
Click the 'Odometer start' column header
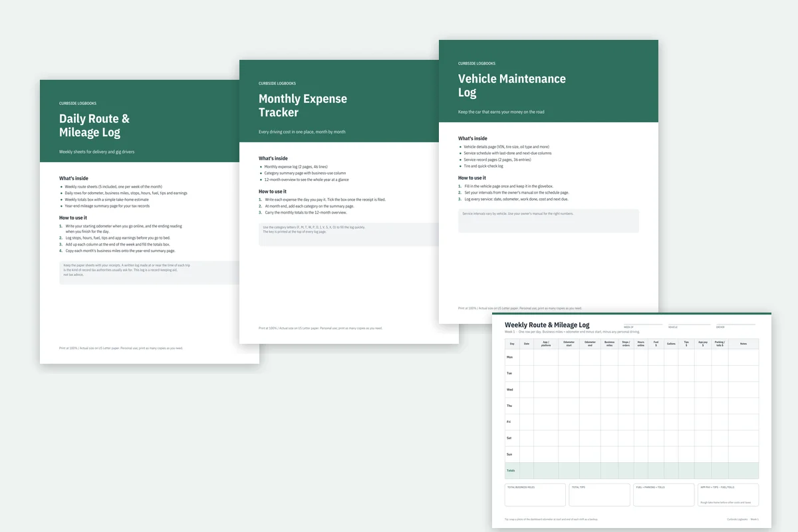coord(569,344)
